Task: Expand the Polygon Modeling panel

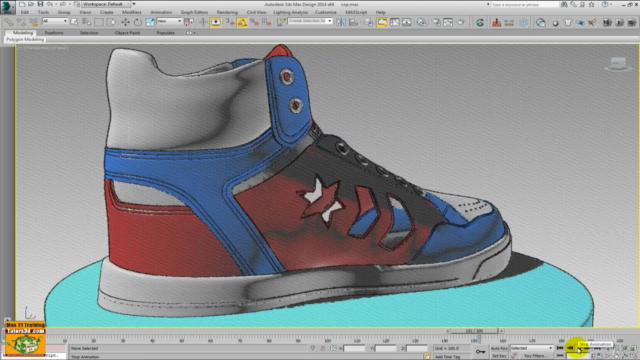Action: click(x=25, y=39)
